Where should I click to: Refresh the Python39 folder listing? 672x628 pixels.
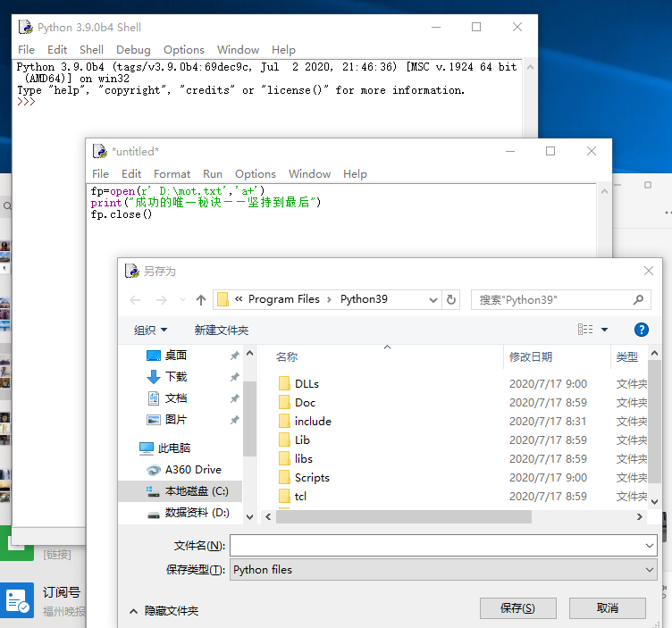point(451,299)
